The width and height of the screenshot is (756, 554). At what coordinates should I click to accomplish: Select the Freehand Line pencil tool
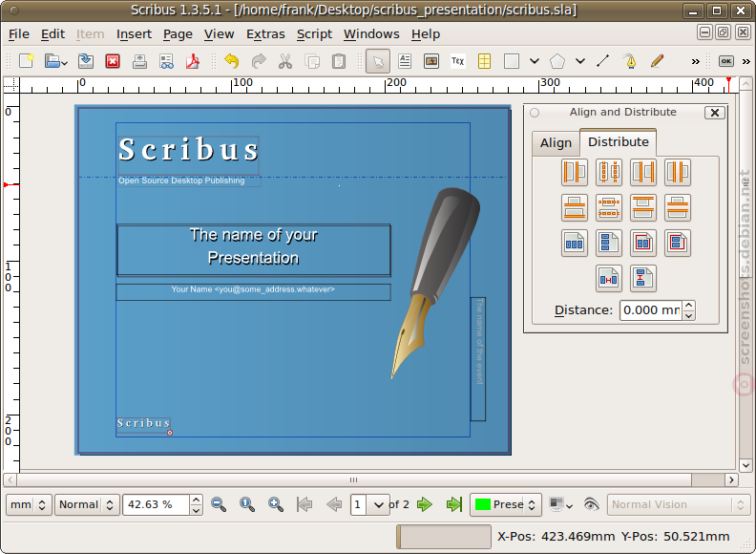pos(657,61)
